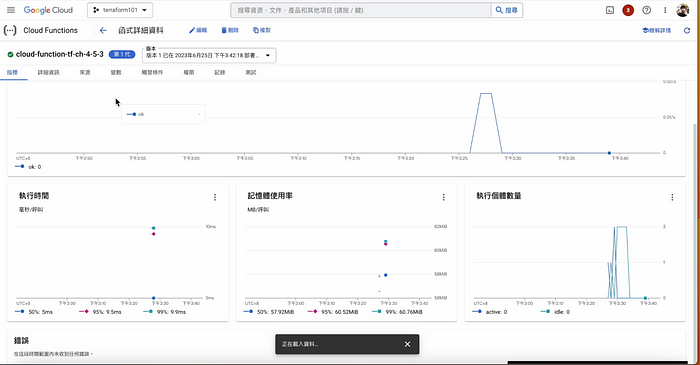Open the 測試 testing tab
The height and width of the screenshot is (365, 700).
coord(251,72)
